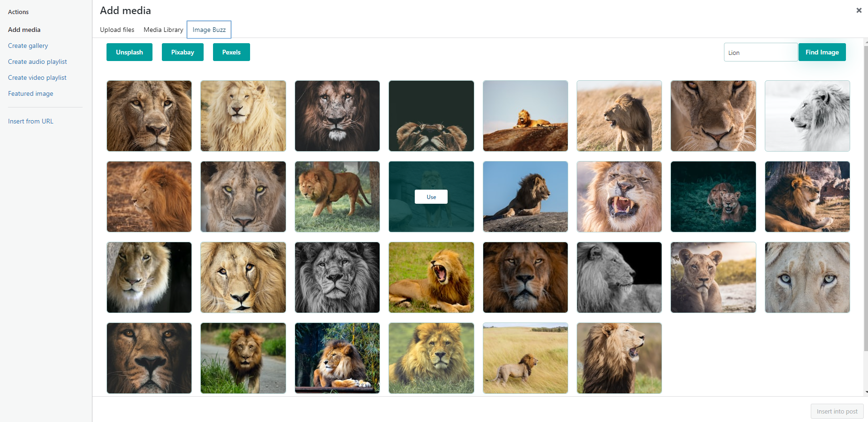This screenshot has width=868, height=422.
Task: Choose Pixabay as image source
Action: 183,52
